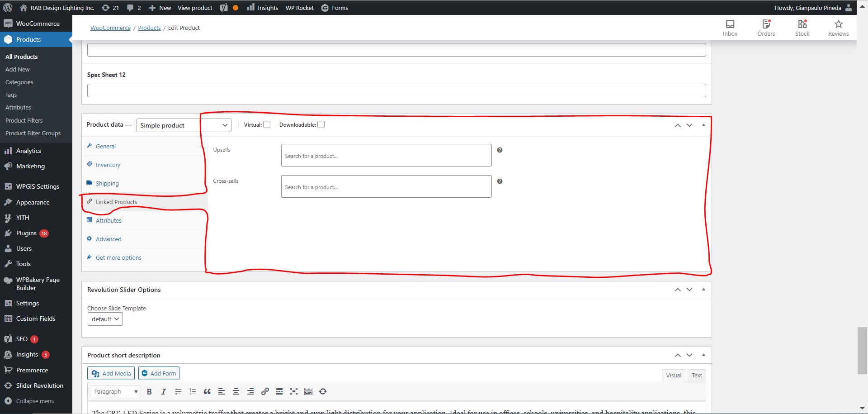Click the WordPress logo in admin bar
Screen dimensions: 868x414
click(8, 8)
